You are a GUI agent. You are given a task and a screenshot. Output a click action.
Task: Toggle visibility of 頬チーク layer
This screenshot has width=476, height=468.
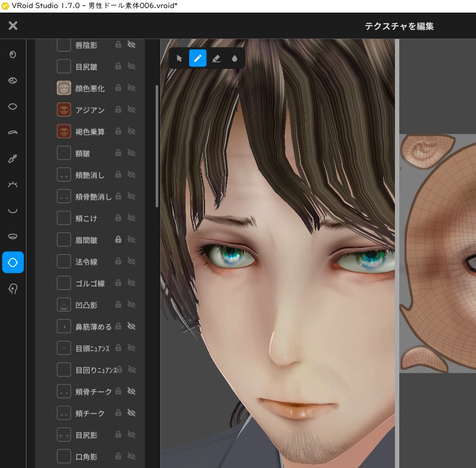point(131,413)
